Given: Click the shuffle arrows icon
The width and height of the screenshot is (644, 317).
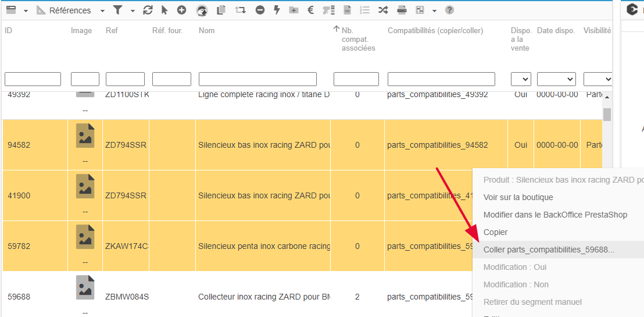Looking at the screenshot, I should (383, 10).
